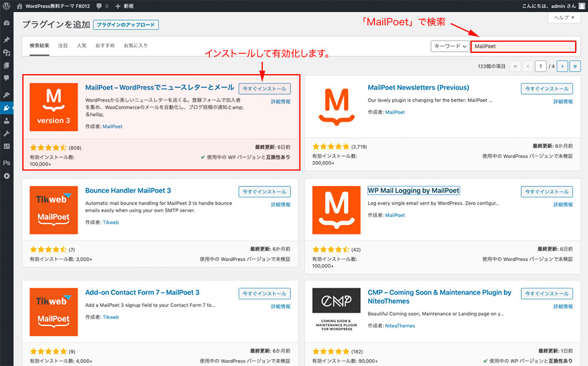Click プラグインのアップロード button
The image size is (588, 366).
point(126,25)
